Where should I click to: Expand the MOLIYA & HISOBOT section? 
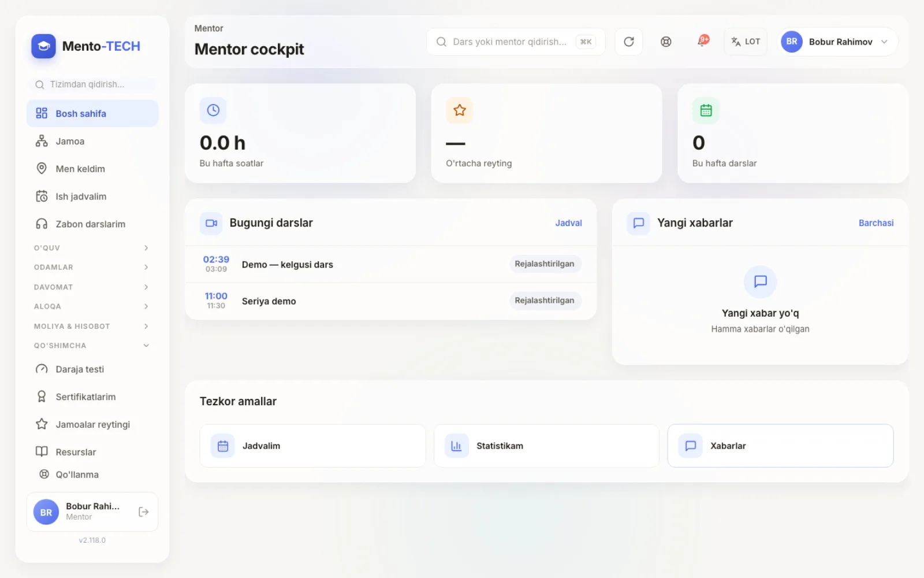click(x=92, y=327)
